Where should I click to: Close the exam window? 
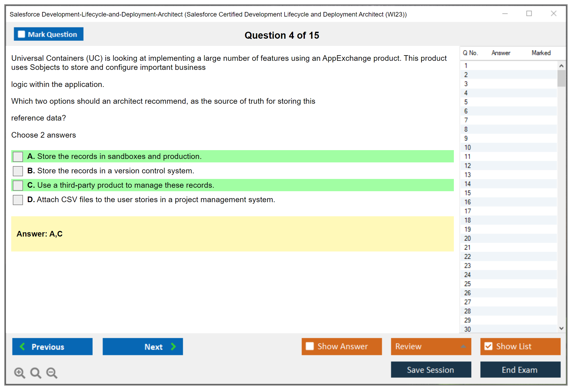tap(553, 14)
